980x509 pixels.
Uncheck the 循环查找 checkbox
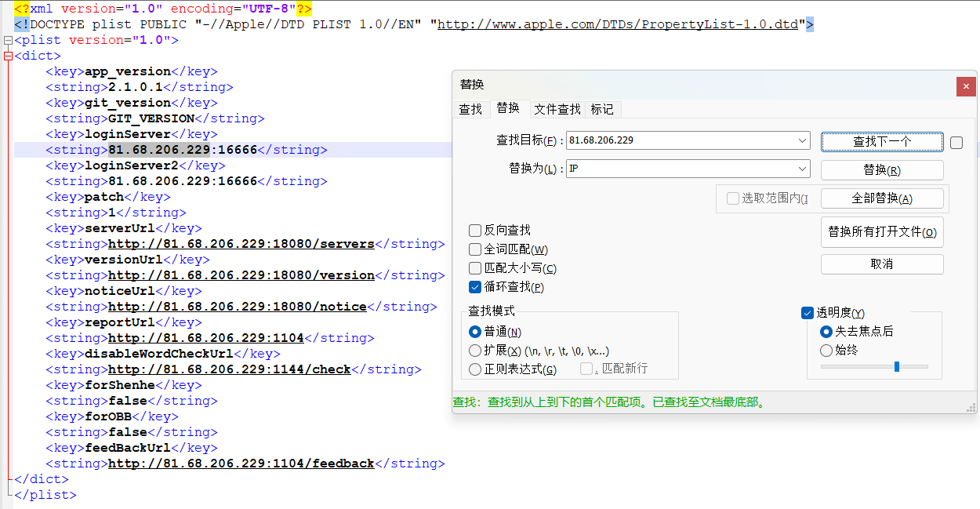[475, 287]
